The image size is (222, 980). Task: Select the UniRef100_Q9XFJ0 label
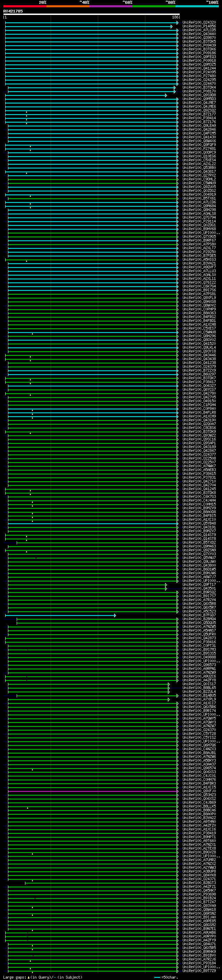click(x=199, y=791)
